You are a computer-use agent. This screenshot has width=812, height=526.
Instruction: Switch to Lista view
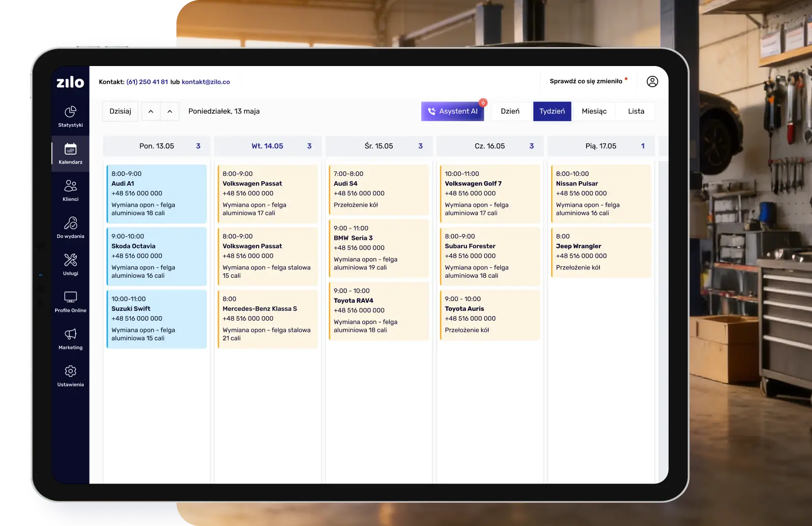(636, 111)
